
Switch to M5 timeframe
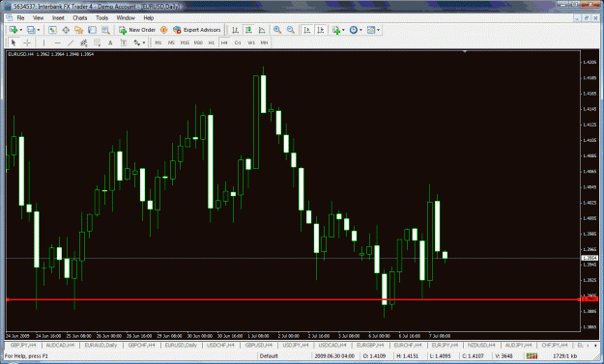point(171,42)
